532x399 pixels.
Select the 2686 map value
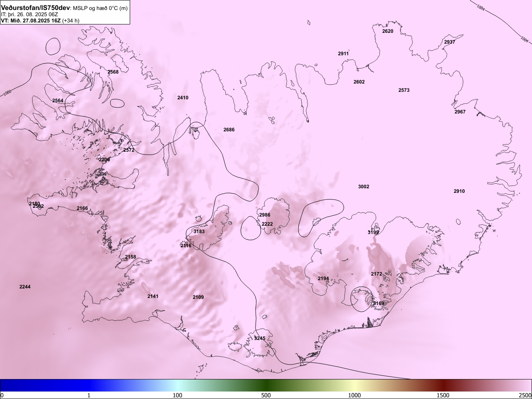[x=229, y=130]
